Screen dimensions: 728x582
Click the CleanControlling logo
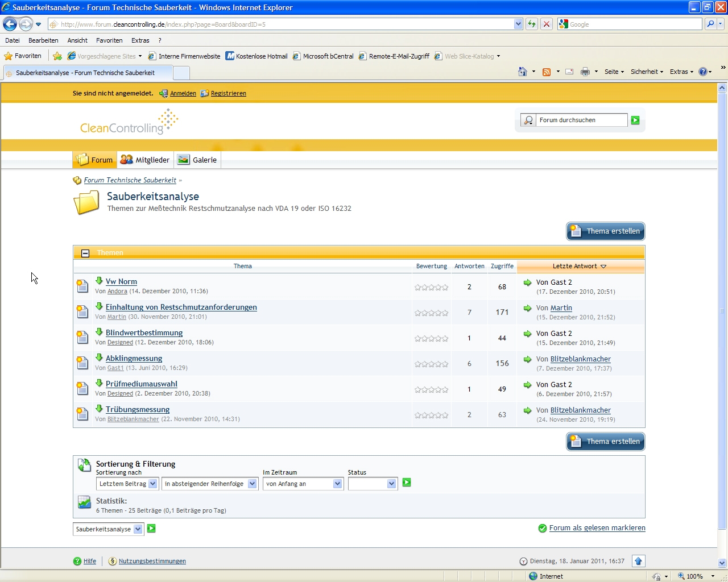129,122
